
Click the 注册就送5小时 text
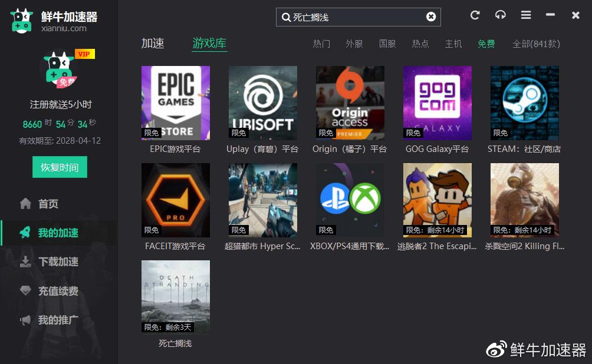point(61,104)
